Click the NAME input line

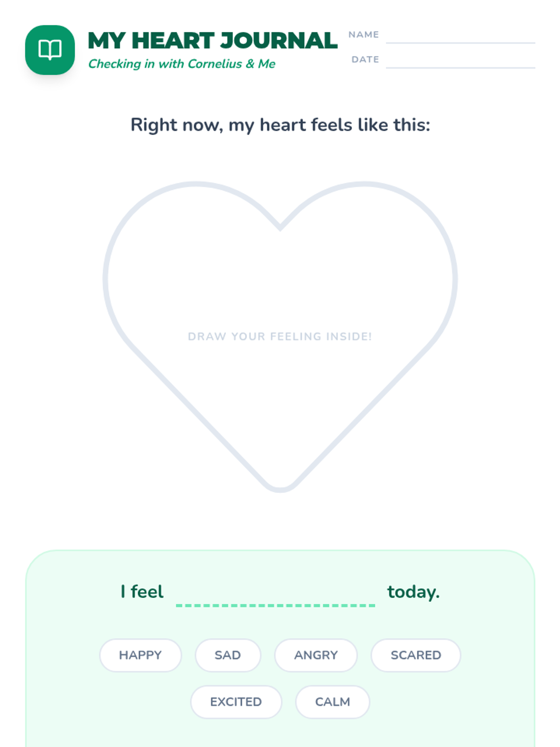coord(460,37)
